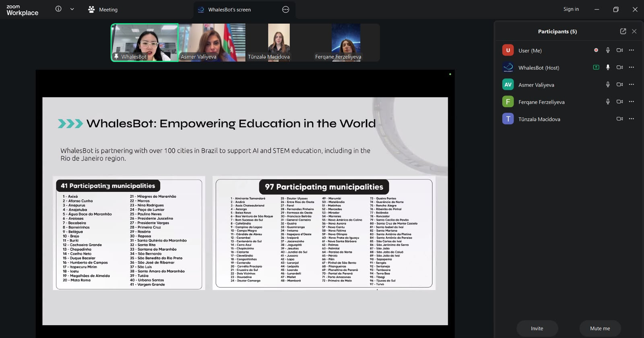This screenshot has height=338, width=644.
Task: Click the recording indicator for User (Me)
Action: pos(596,50)
